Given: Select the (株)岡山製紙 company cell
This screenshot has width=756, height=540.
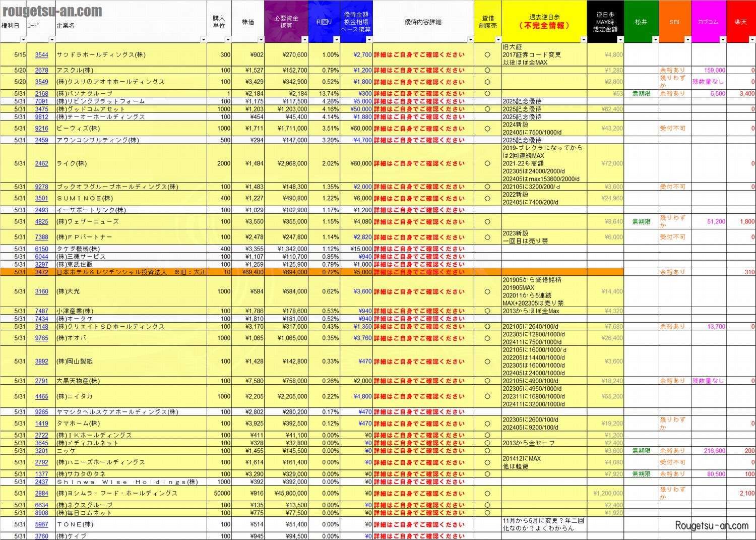Looking at the screenshot, I should coord(131,362).
